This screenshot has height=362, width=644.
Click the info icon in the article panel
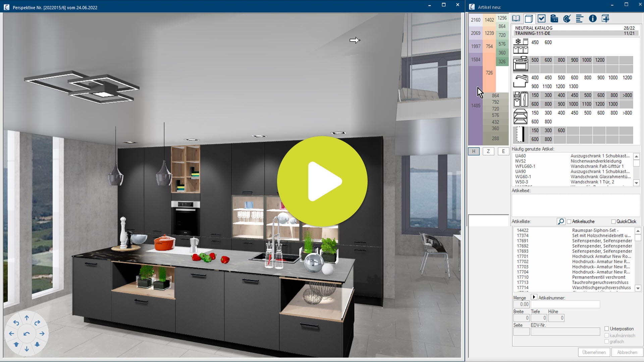tap(592, 18)
